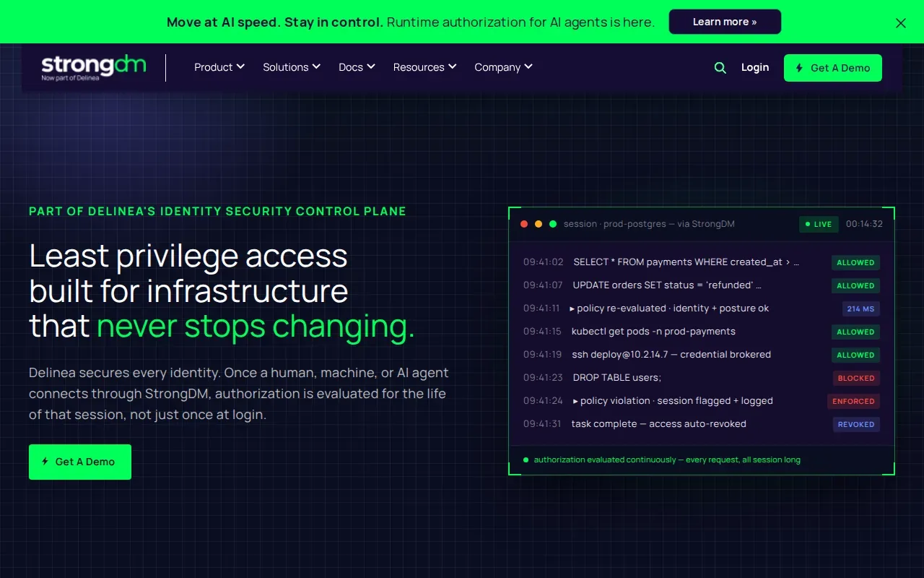
Task: Open the search magnifier icon
Action: tap(720, 68)
